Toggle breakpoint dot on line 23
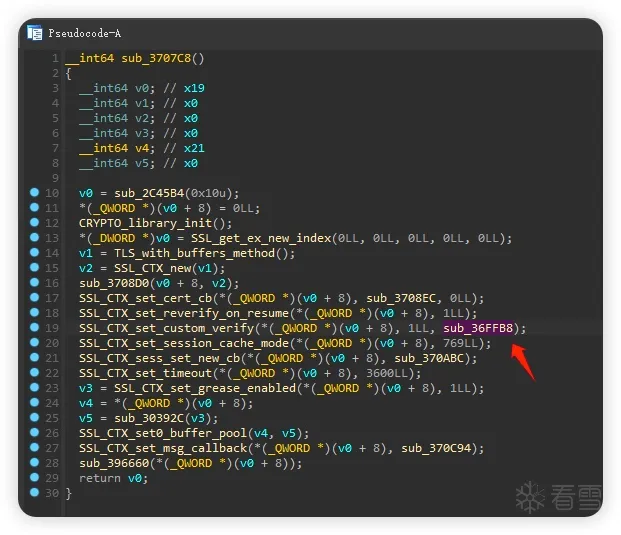Viewport: 621px width, 535px height. coord(34,387)
